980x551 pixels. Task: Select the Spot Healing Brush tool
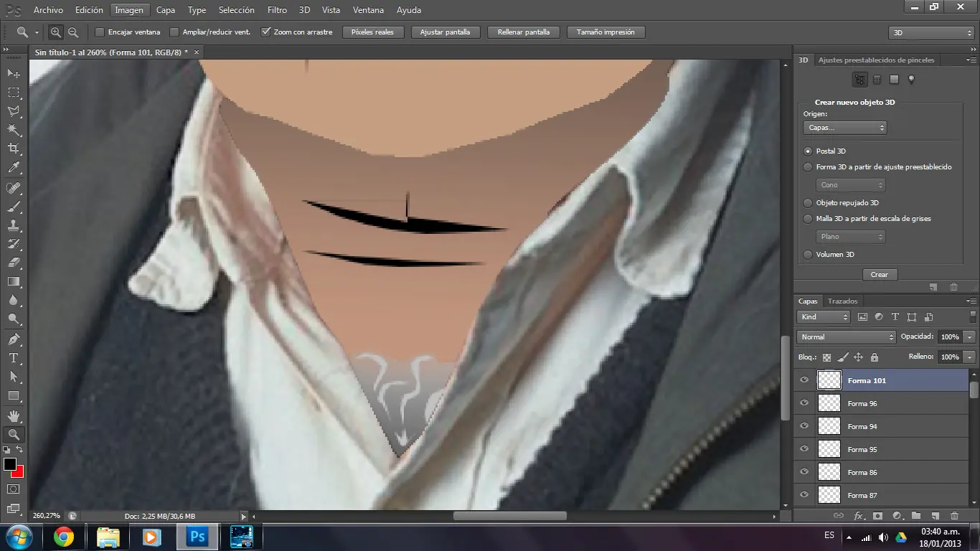tap(14, 188)
